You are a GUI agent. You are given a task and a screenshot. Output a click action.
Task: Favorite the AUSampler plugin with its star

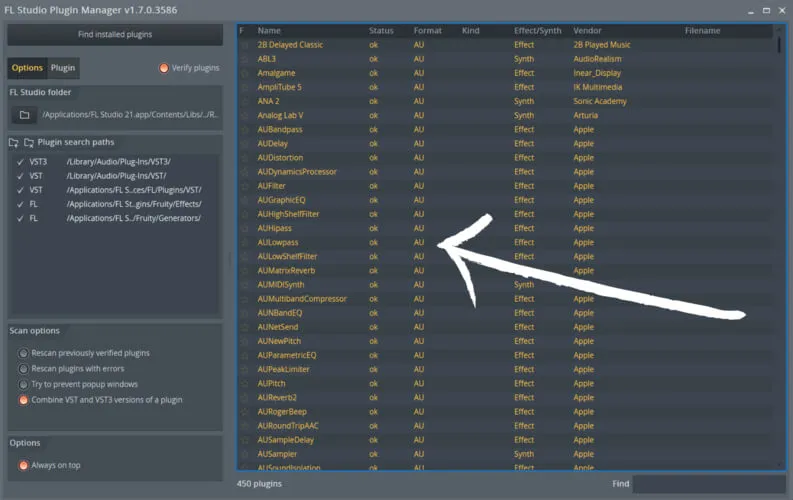click(x=244, y=453)
